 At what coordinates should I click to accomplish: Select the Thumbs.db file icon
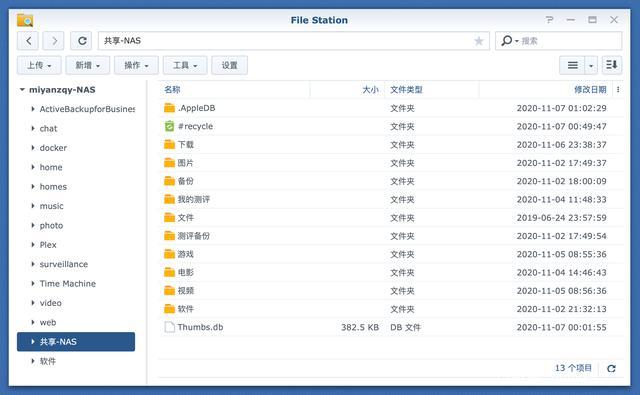tap(169, 327)
